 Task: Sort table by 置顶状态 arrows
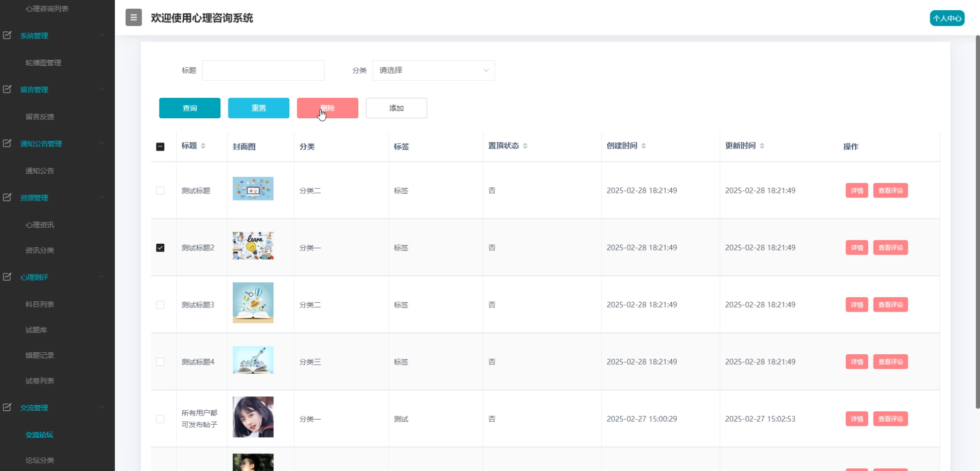(525, 146)
